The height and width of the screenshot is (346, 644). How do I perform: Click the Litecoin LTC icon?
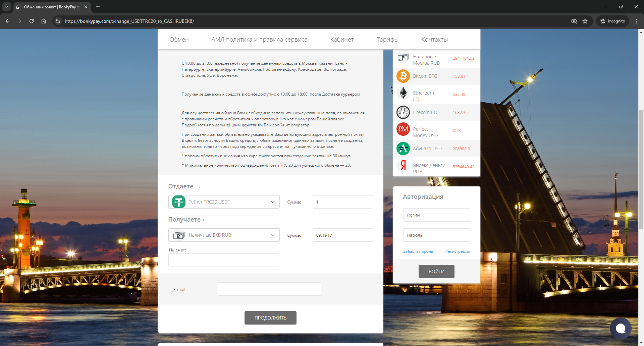coord(403,112)
